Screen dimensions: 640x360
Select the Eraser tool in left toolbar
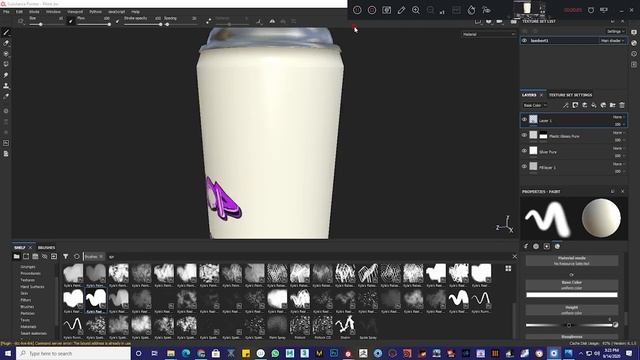(x=6, y=43)
